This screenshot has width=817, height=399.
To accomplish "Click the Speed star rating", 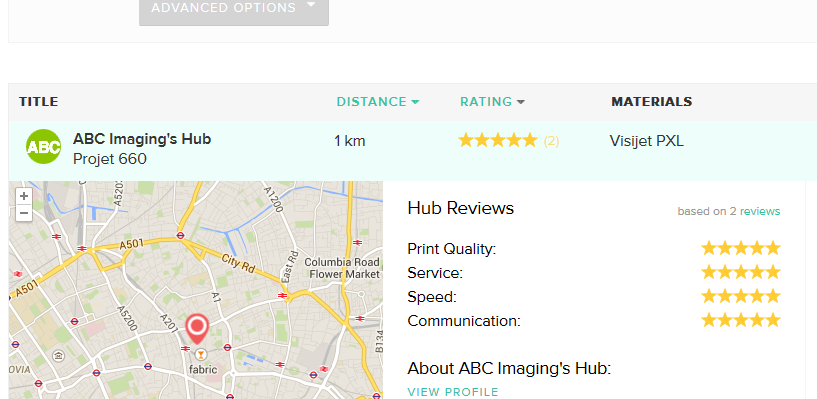I will [x=740, y=296].
